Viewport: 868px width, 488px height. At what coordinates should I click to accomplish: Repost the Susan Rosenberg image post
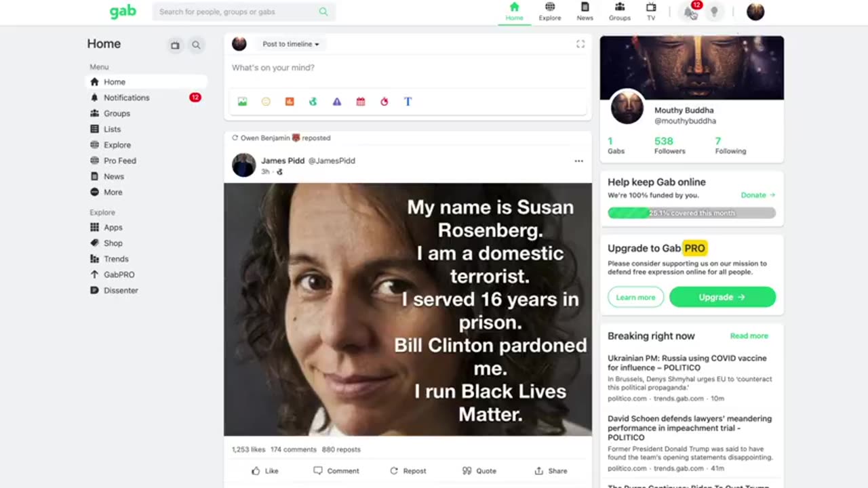[x=408, y=470]
